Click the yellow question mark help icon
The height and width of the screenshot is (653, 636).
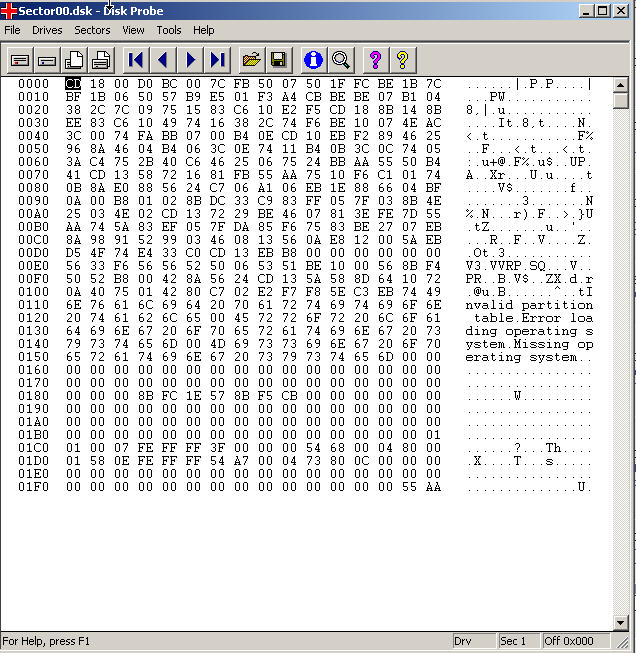tap(402, 60)
